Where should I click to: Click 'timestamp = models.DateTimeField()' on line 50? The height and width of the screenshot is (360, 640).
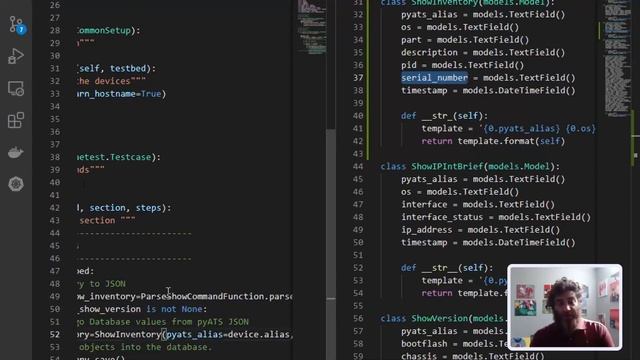click(488, 242)
